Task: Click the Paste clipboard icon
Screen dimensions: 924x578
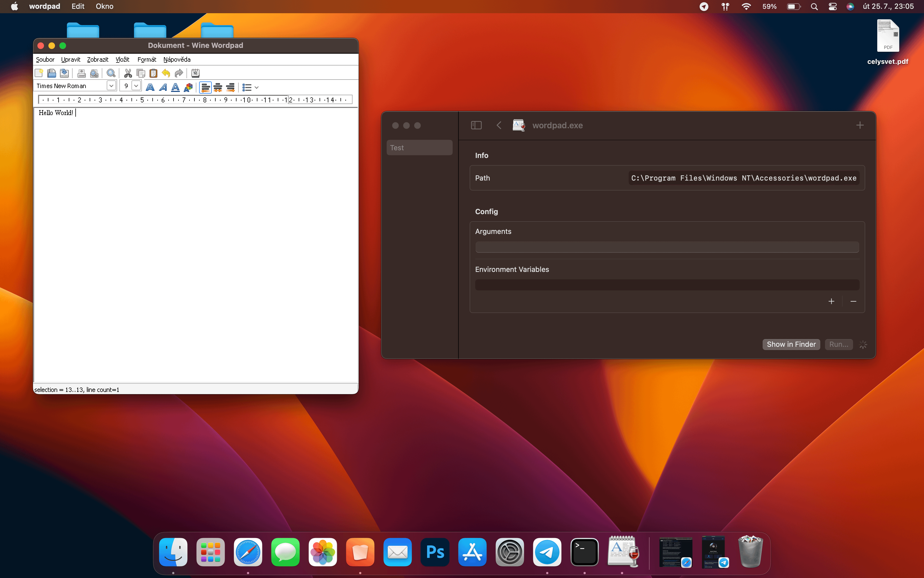Action: click(x=153, y=73)
